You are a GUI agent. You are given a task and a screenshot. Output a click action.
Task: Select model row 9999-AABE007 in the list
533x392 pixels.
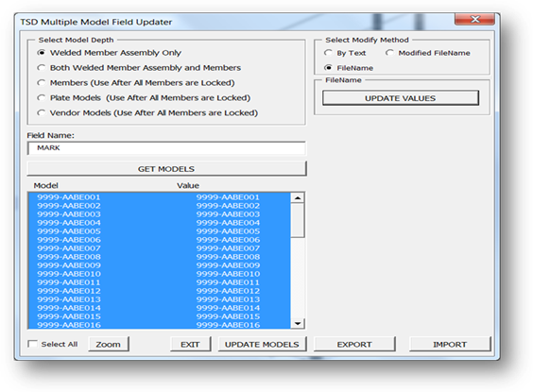click(160, 248)
